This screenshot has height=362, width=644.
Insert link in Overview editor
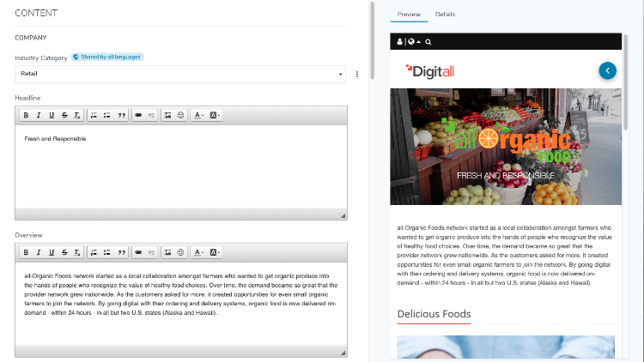point(138,252)
